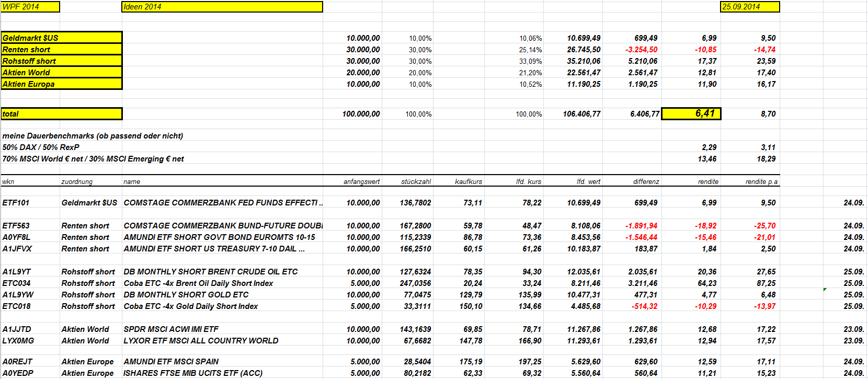
Task: Select the "anfangswert" column header
Action: (362, 181)
